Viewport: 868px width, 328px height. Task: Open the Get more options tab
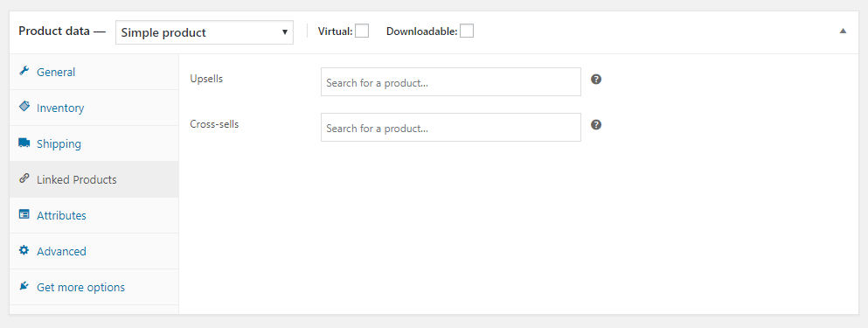(94, 288)
